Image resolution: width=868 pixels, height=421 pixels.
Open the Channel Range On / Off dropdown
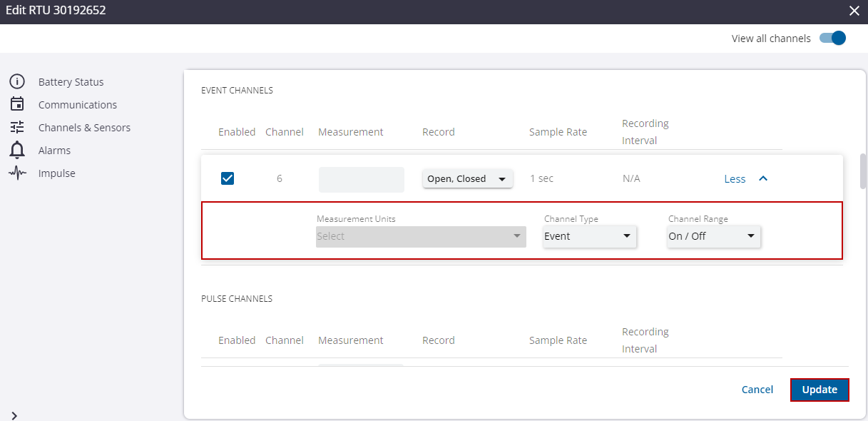coord(713,235)
